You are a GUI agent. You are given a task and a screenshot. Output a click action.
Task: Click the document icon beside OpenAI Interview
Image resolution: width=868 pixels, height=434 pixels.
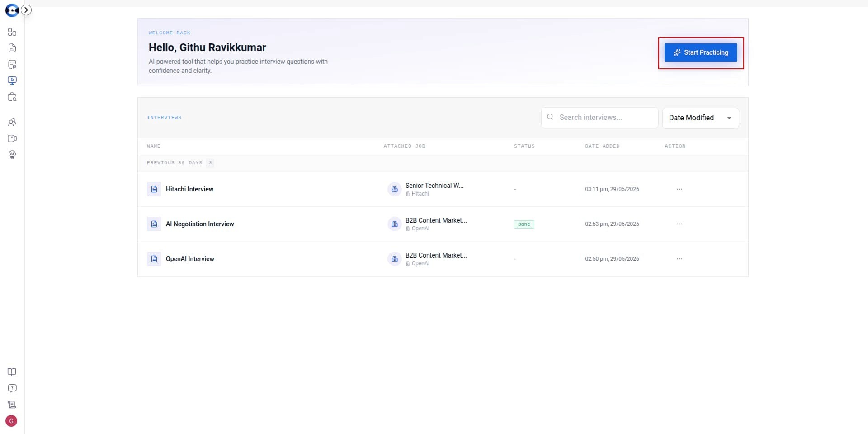pyautogui.click(x=154, y=259)
